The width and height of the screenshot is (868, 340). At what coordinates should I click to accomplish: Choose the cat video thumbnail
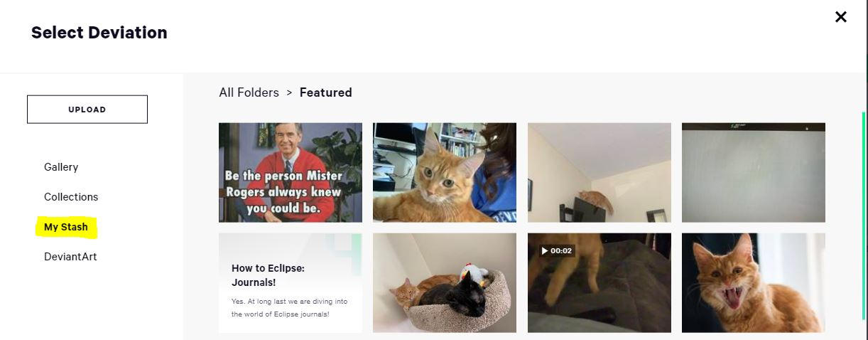[x=600, y=283]
